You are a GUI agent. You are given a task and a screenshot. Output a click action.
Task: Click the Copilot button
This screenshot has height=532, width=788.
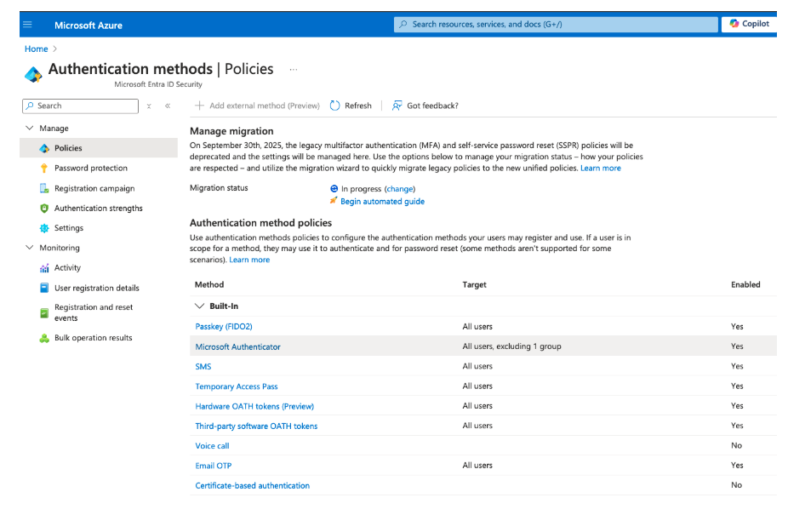[x=750, y=24]
